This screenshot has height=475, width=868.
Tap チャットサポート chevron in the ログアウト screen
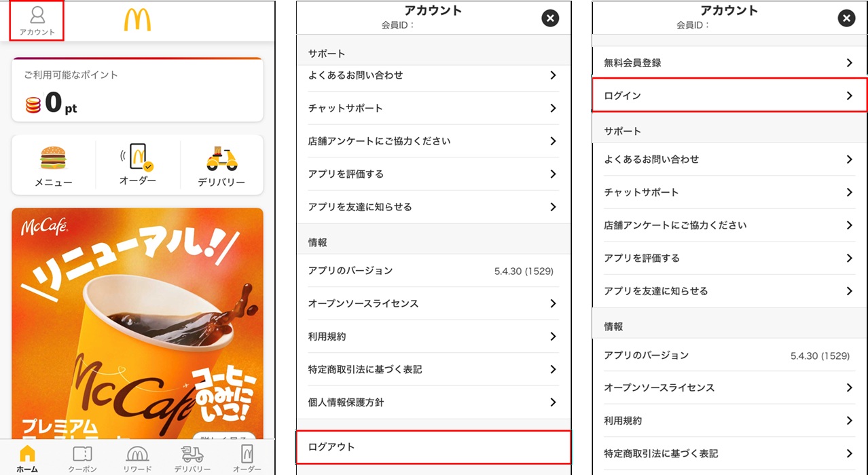(x=553, y=108)
